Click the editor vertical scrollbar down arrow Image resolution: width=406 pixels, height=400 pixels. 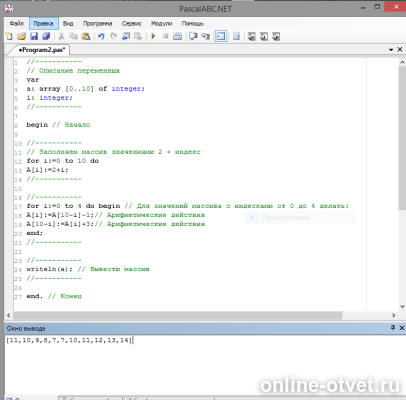(402, 306)
